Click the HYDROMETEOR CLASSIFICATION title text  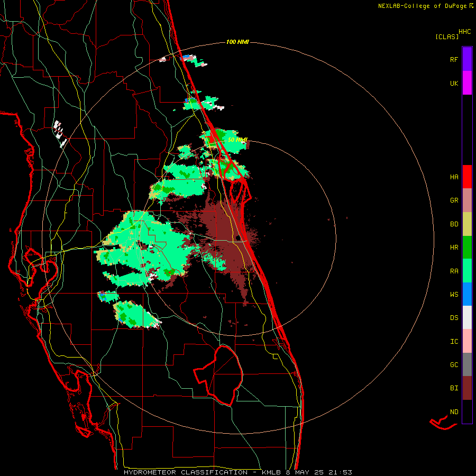click(186, 472)
